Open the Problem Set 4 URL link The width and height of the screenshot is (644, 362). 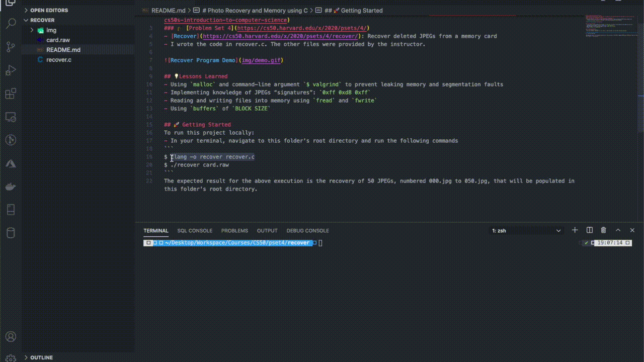point(303,28)
